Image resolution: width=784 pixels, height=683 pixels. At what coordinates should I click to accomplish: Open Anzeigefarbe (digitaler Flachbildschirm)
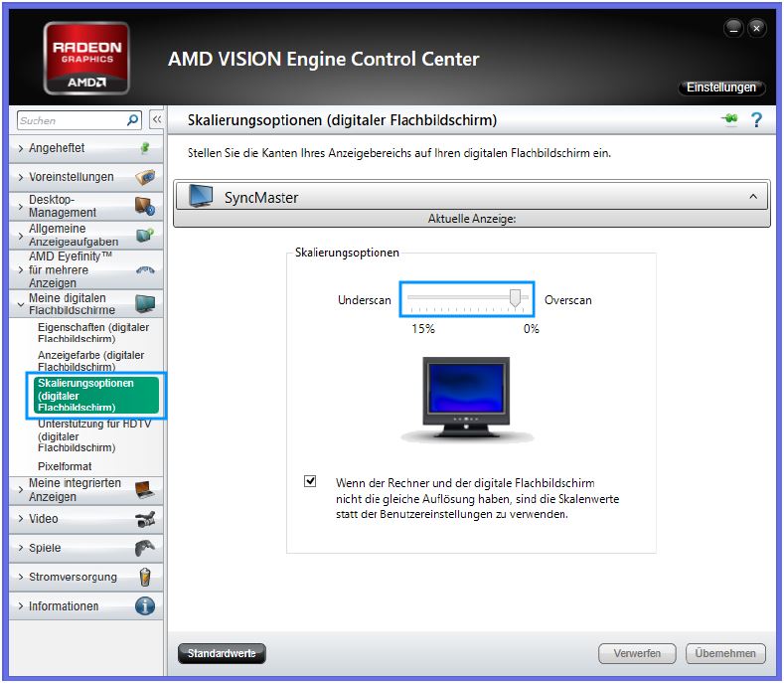pyautogui.click(x=91, y=360)
